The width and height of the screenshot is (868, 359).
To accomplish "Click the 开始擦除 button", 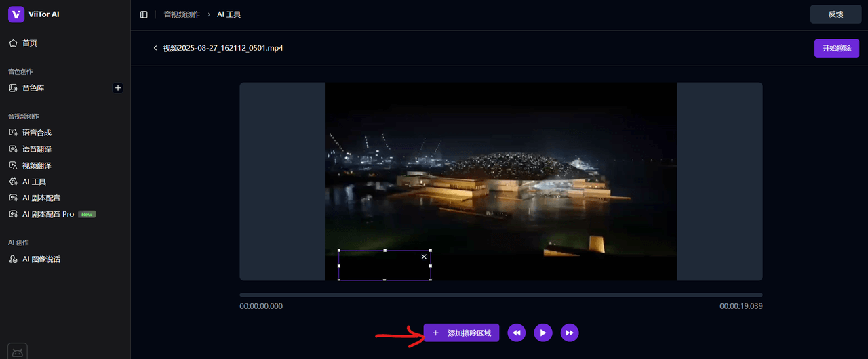I will [836, 48].
